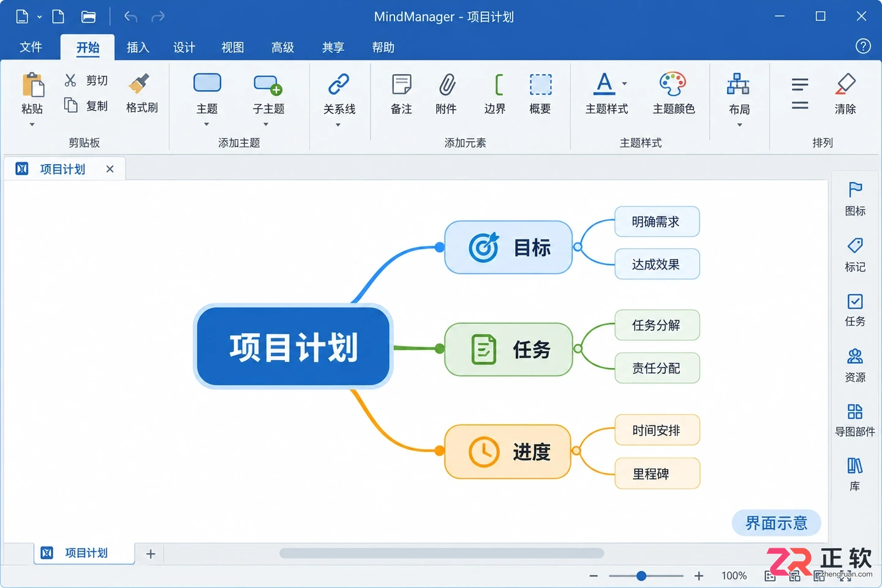Collapse the 进度 branch subtopics
882x588 pixels.
576,451
